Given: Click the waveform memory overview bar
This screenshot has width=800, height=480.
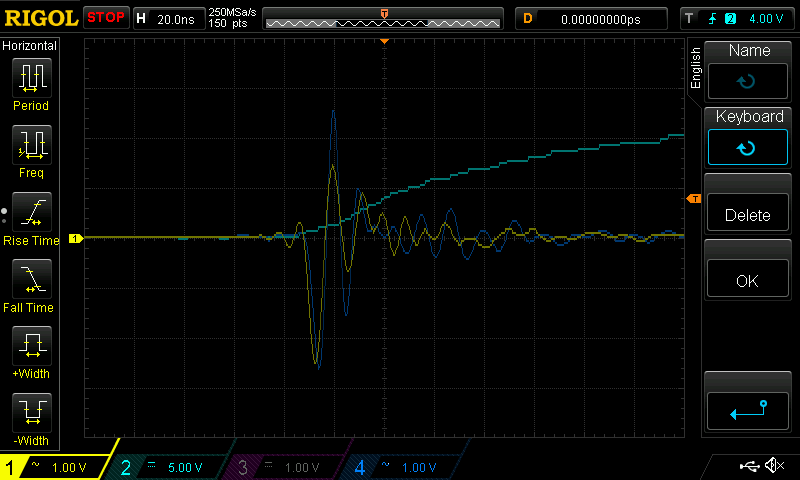Looking at the screenshot, I should pyautogui.click(x=383, y=19).
